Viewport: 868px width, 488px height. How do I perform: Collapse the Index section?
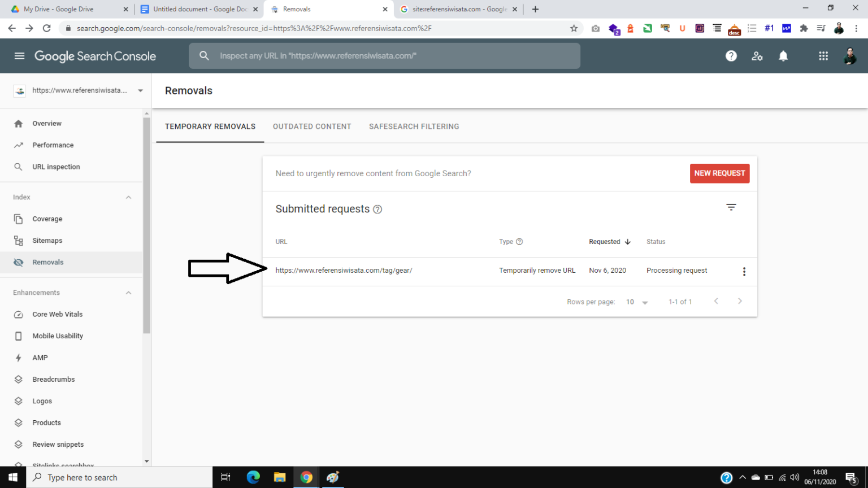coord(128,197)
